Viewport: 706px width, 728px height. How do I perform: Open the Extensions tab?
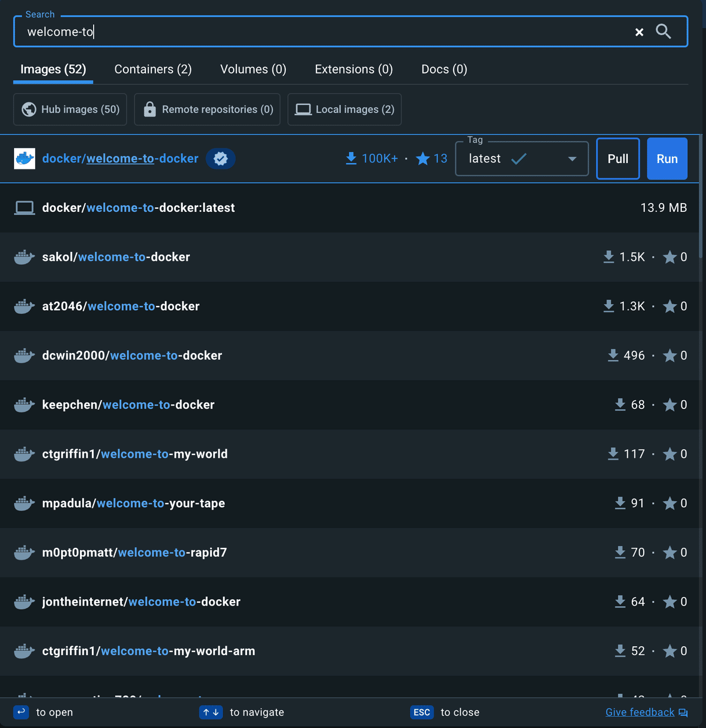[353, 69]
